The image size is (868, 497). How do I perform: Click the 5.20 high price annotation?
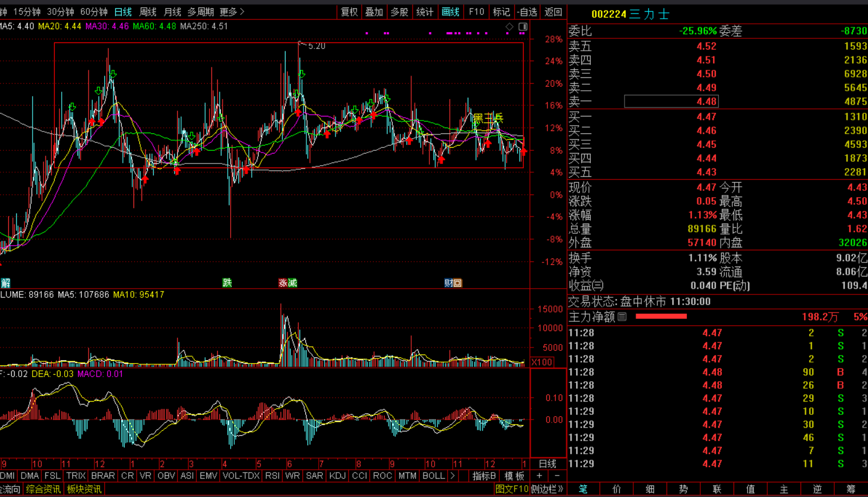coord(316,46)
